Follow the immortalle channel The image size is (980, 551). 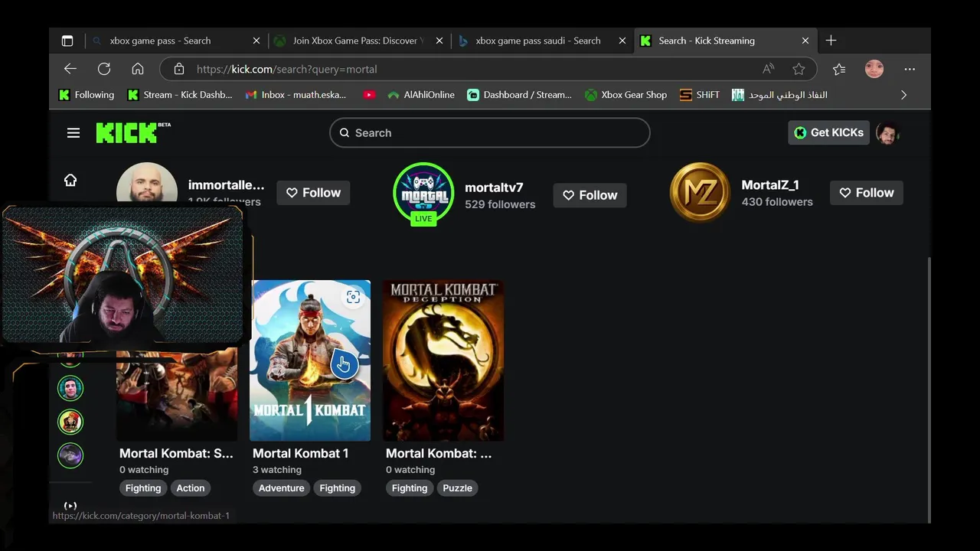[313, 193]
